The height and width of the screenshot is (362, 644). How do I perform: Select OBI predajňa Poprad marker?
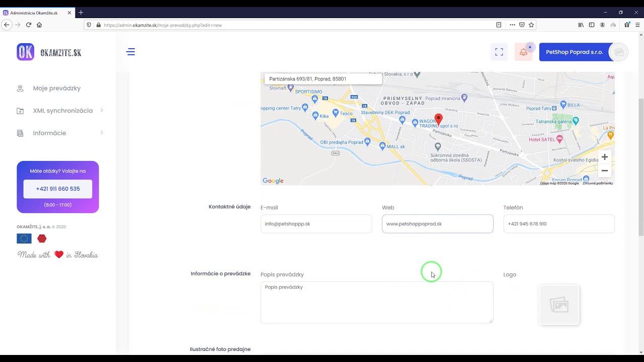coord(367,142)
